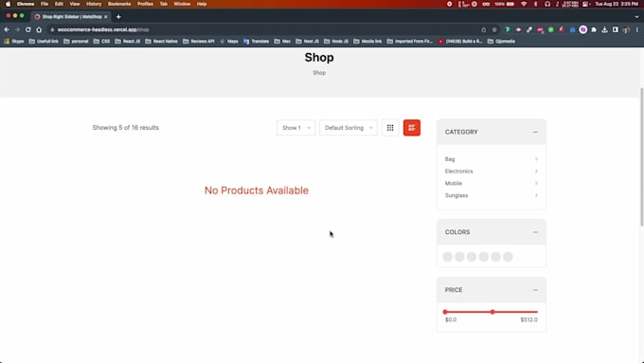Expand the Electronics category chevron
The width and height of the screenshot is (644, 363).
click(x=536, y=171)
